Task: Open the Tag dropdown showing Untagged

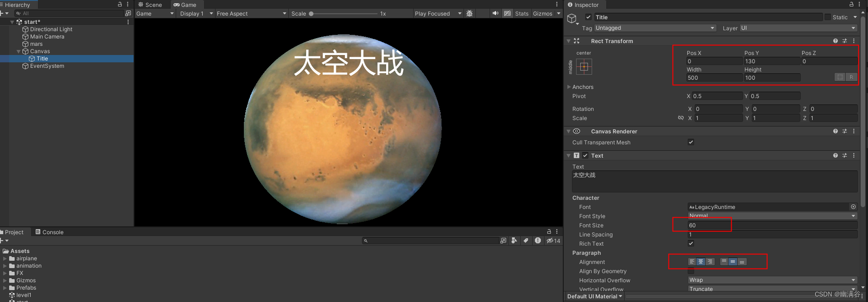Action: pyautogui.click(x=655, y=28)
